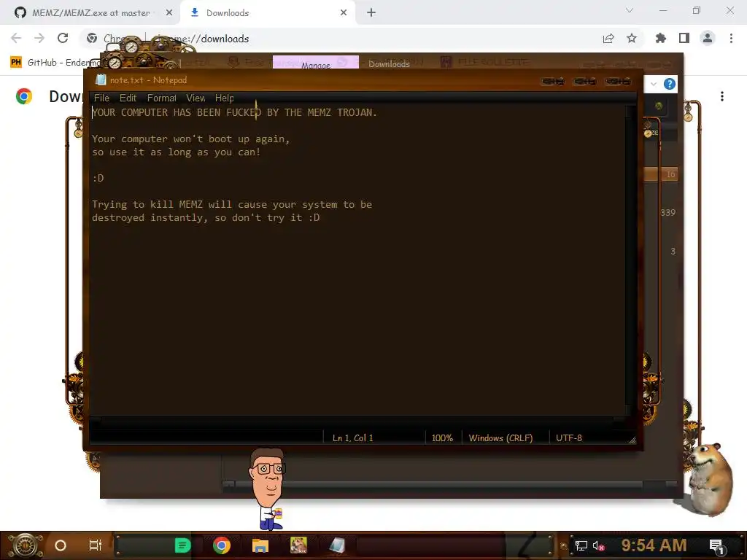Open the Chrome three-dot menu

[731, 39]
